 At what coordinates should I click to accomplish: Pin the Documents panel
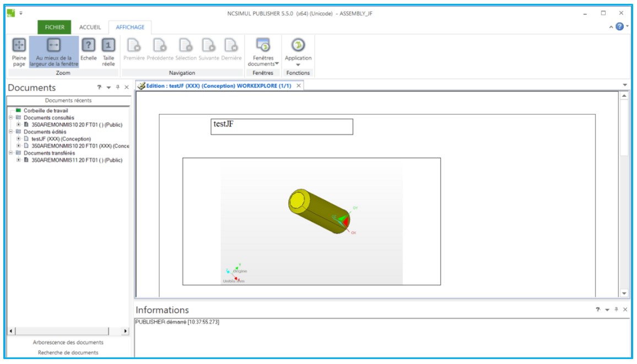(118, 87)
